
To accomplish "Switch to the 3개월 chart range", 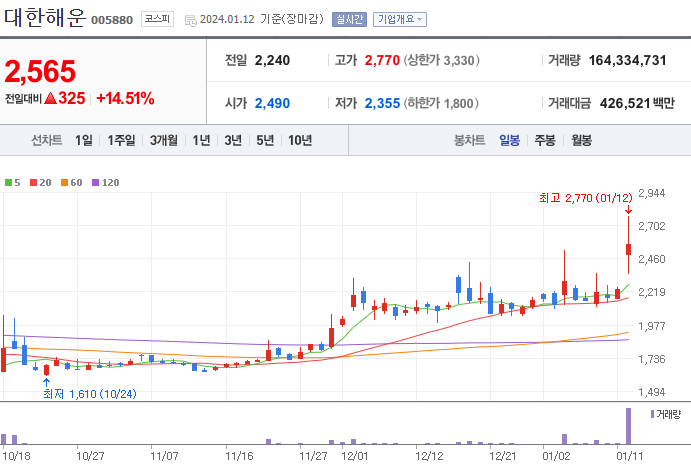I will point(163,140).
